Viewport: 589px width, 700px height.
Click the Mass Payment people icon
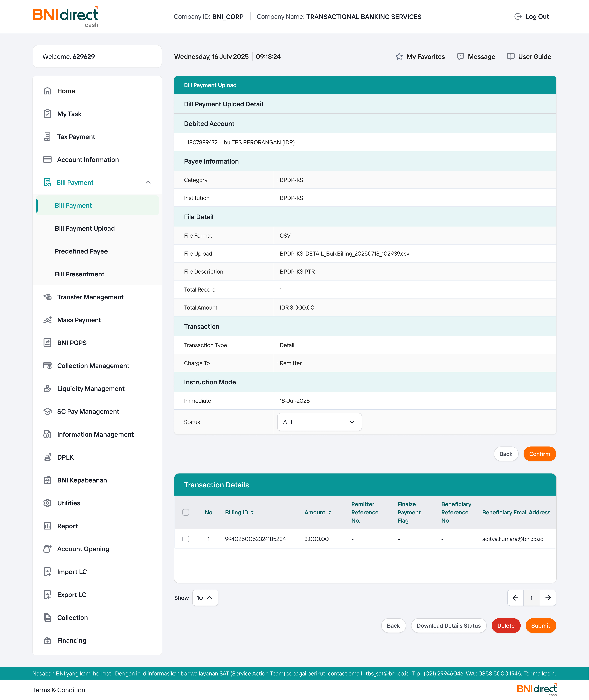(47, 320)
